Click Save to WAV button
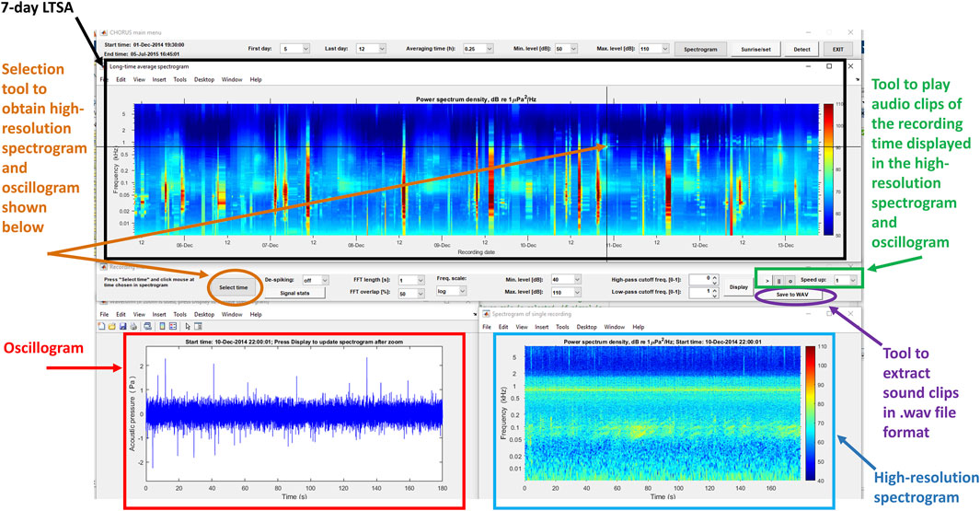 point(792,295)
